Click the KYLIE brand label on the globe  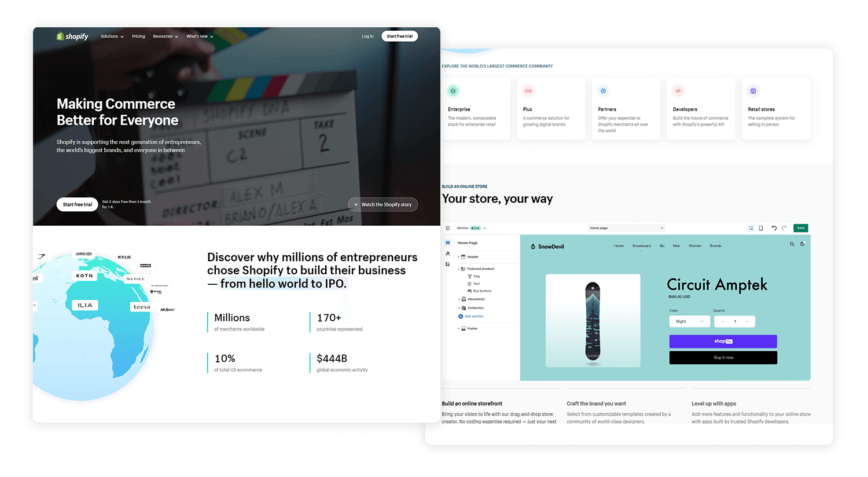[x=124, y=257]
